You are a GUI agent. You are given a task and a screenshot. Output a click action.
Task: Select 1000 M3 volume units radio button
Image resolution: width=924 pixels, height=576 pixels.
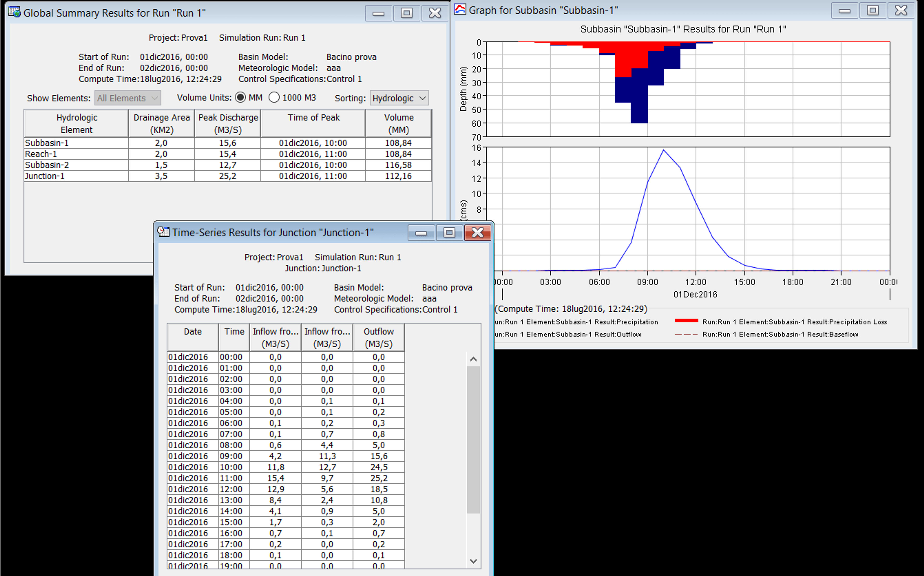click(274, 98)
